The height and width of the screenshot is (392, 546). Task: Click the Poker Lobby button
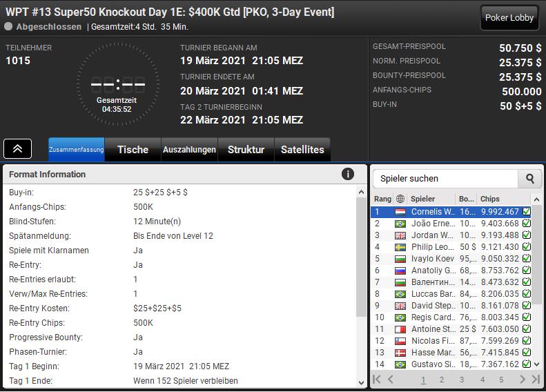509,17
